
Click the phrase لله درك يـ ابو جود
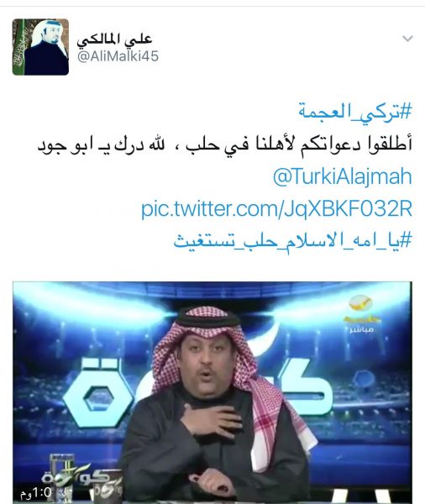coord(102,144)
